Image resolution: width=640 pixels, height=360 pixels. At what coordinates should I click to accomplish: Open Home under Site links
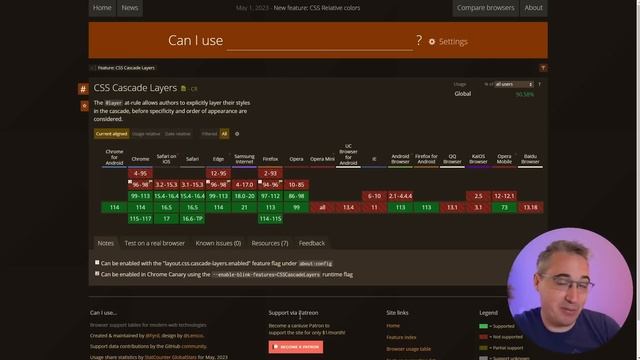(393, 326)
